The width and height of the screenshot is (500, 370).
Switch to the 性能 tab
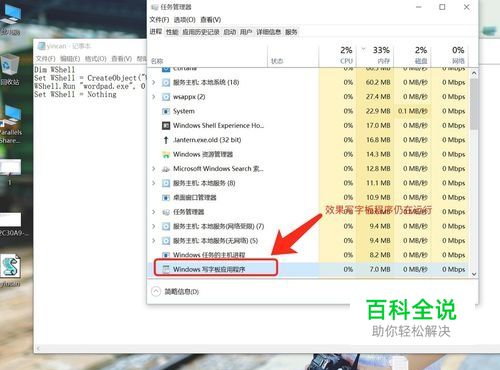click(x=172, y=32)
